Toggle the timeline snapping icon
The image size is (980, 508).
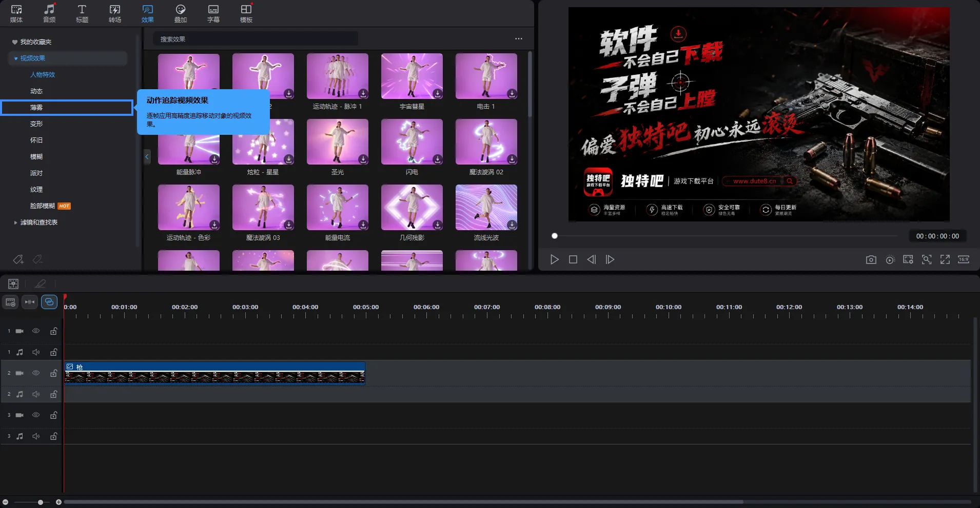pyautogui.click(x=30, y=302)
